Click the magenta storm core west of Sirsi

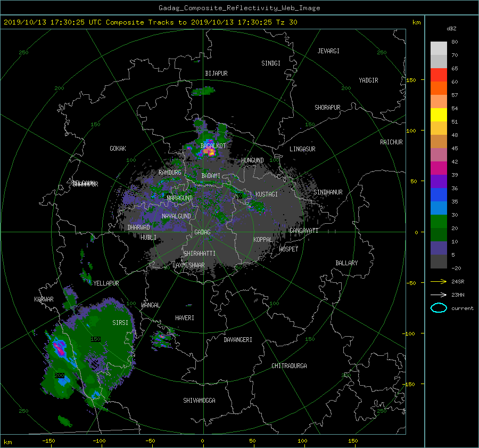tap(59, 348)
